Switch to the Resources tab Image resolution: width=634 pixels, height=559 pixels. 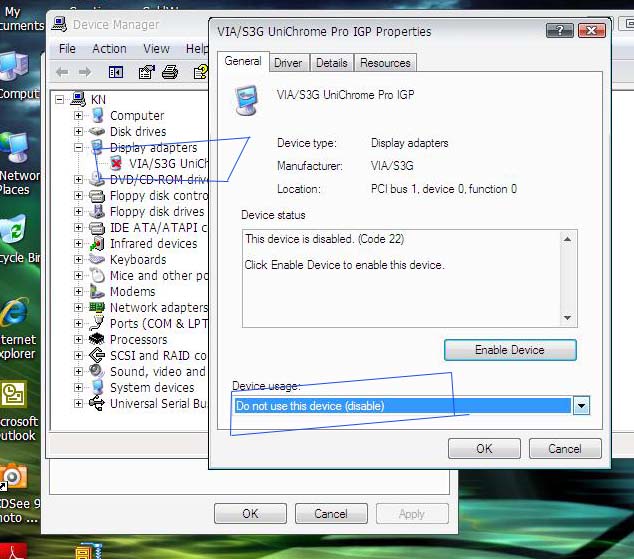point(385,63)
